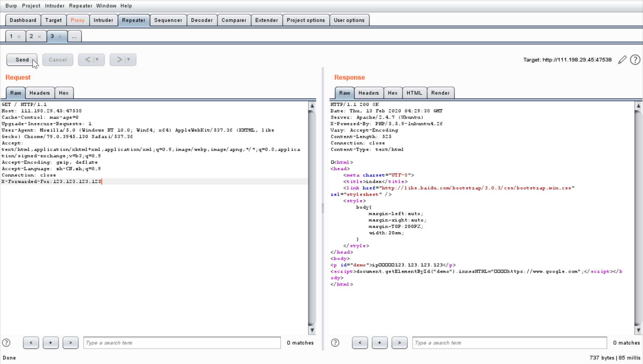643x364 pixels.
Task: Close Repeater tab 1 with its x
Action: [x=19, y=37]
